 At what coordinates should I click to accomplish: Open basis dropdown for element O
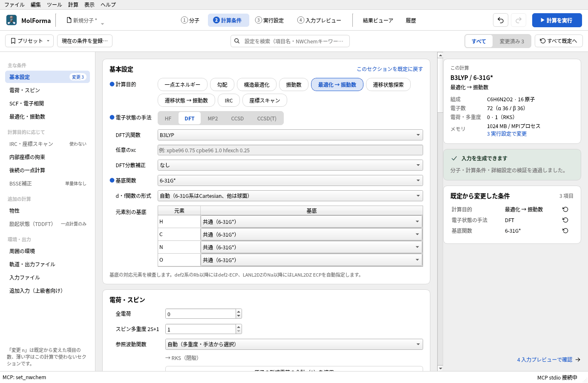coord(311,260)
